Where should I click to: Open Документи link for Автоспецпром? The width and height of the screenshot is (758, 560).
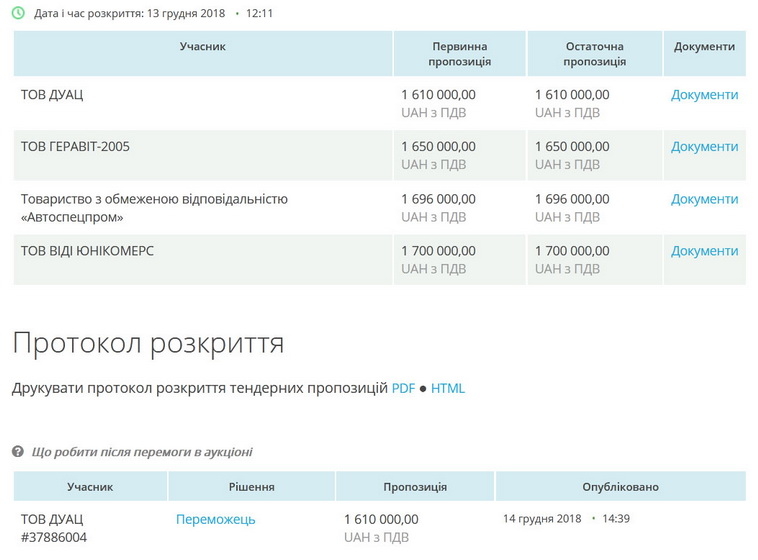[x=704, y=199]
